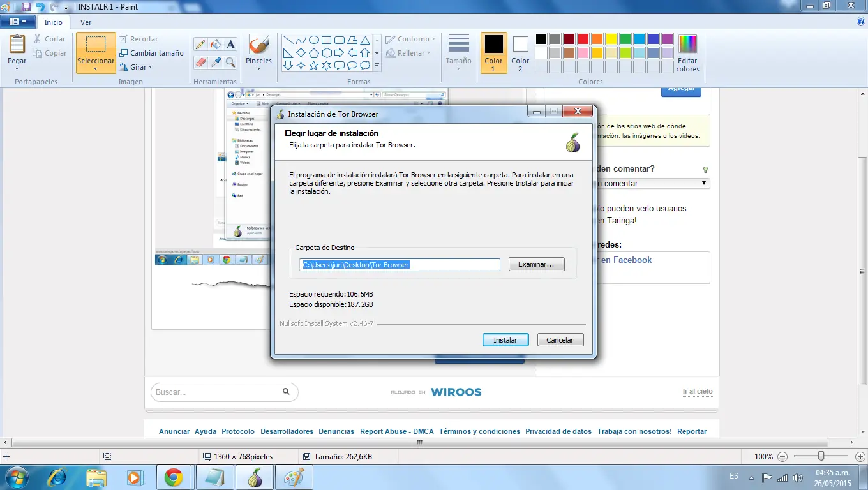
Task: Choose the right arrow shape
Action: pyautogui.click(x=339, y=52)
